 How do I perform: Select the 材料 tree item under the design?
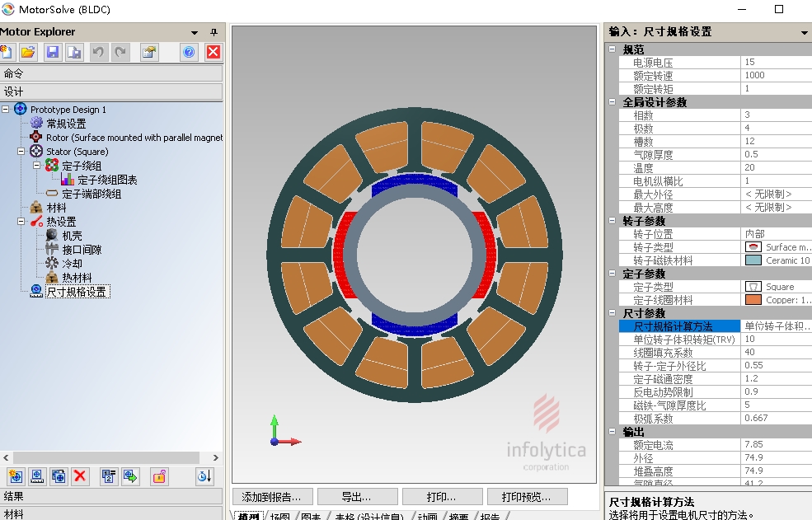point(56,208)
